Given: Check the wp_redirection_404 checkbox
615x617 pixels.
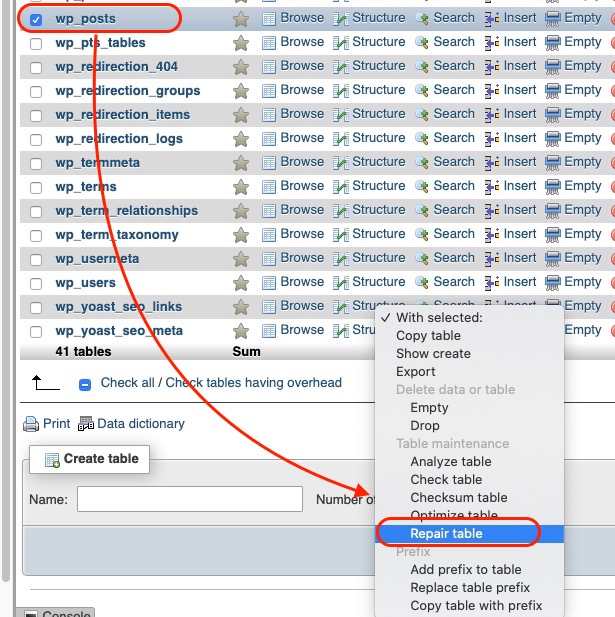Looking at the screenshot, I should [36, 67].
